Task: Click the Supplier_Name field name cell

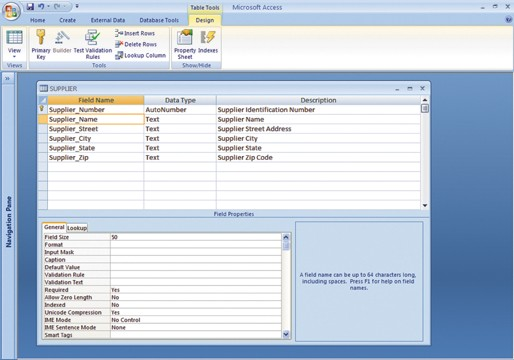Action: pyautogui.click(x=96, y=119)
